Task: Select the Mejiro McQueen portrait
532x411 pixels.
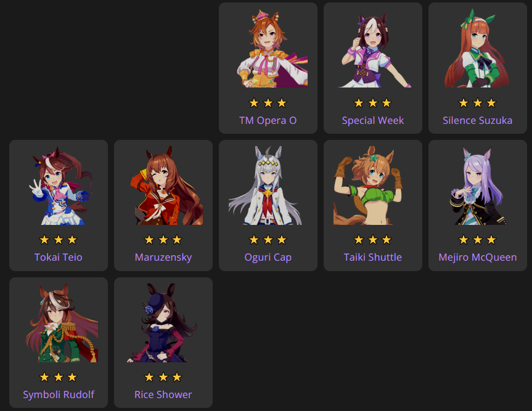Action: point(478,185)
